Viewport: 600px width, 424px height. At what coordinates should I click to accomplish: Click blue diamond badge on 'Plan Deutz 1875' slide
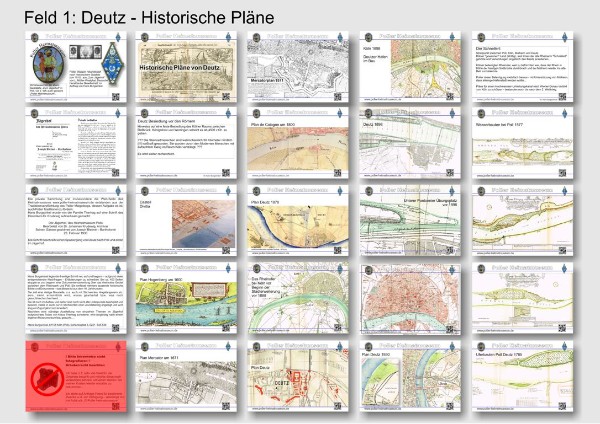click(340, 191)
